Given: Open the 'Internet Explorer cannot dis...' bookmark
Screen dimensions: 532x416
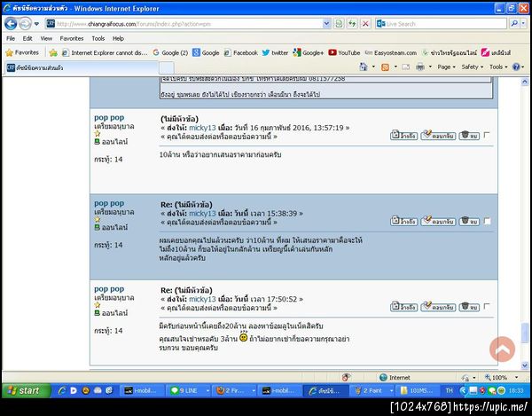Looking at the screenshot, I should coord(105,52).
